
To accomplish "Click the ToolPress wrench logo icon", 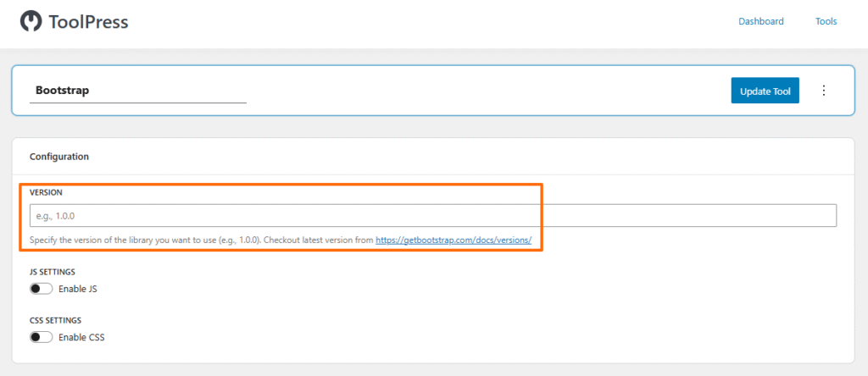I will (31, 21).
